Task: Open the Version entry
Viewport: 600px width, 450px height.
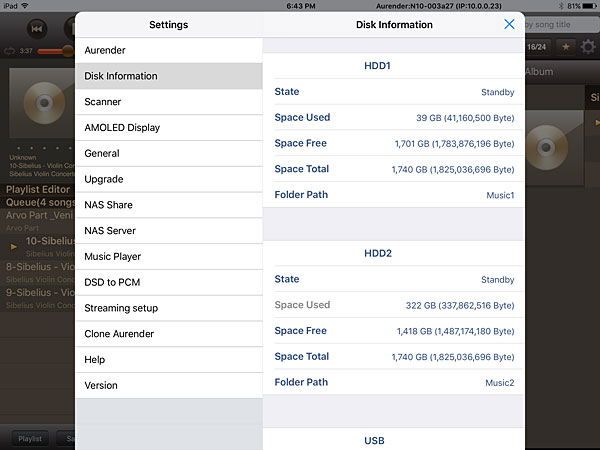Action: click(169, 385)
